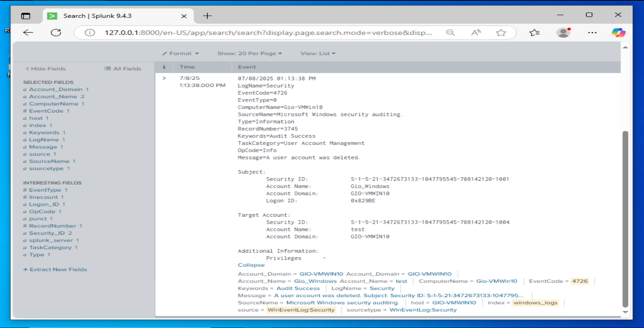Screen dimensions: 644x328
Task: Click the Audit Success keyword value
Action: click(298, 288)
